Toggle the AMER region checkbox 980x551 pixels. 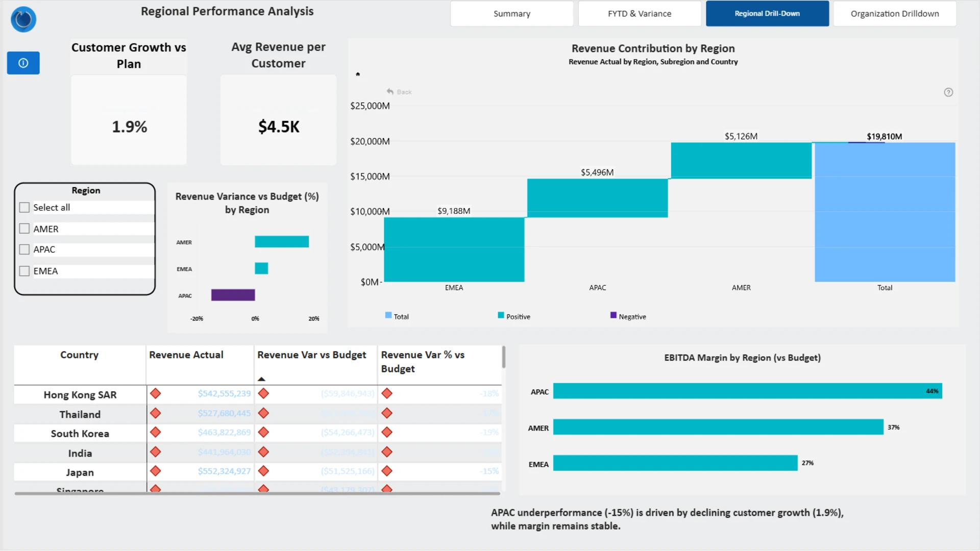(x=24, y=229)
